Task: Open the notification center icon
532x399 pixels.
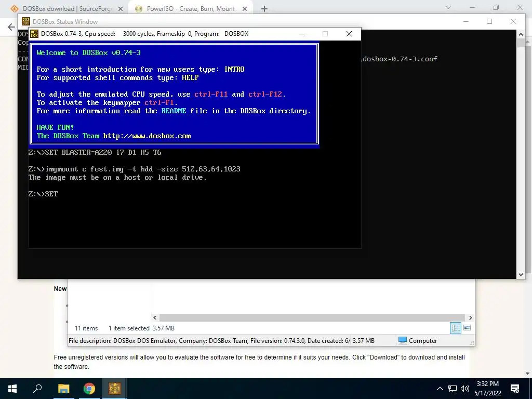Action: click(515, 389)
